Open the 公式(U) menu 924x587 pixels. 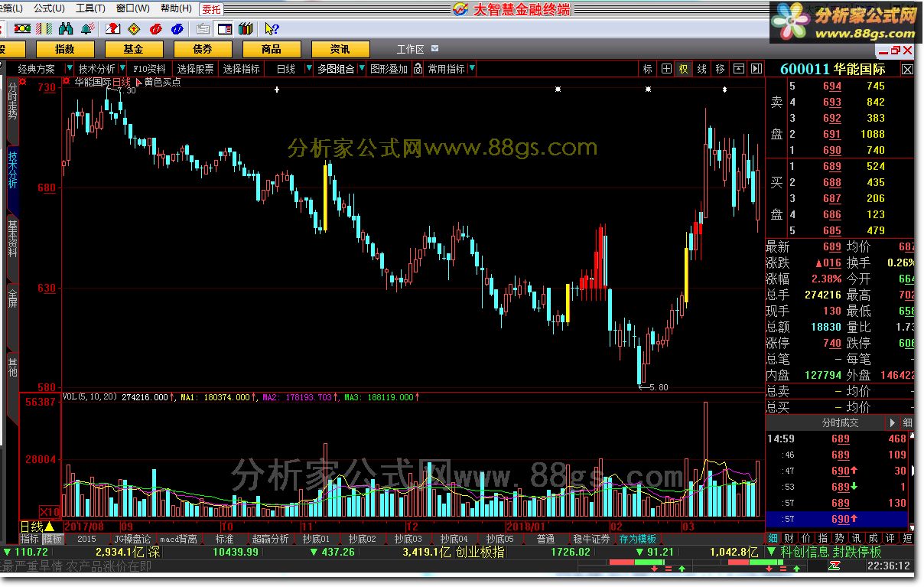pos(49,8)
